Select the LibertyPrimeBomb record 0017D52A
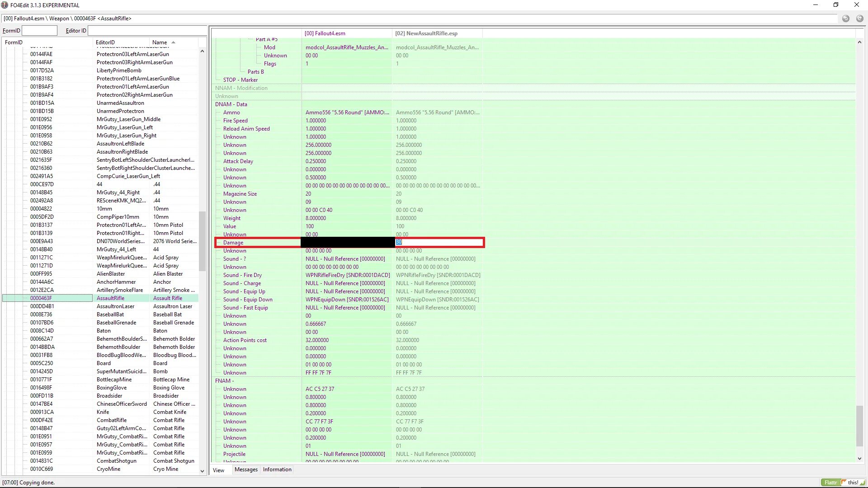The width and height of the screenshot is (868, 488). (100, 70)
